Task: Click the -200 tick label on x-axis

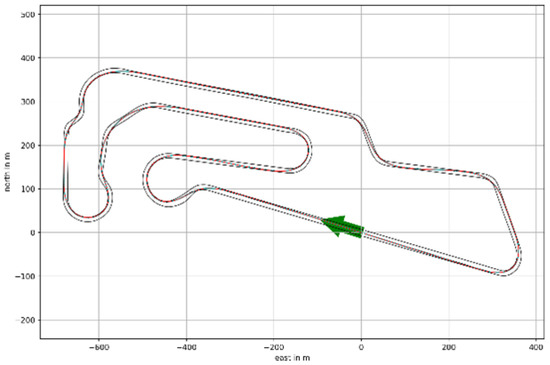Action: coord(273,347)
